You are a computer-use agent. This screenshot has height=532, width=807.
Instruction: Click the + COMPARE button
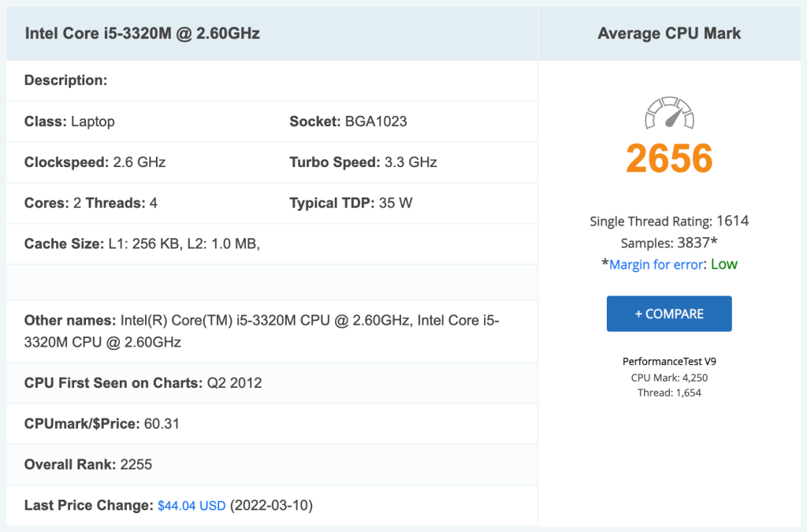tap(669, 314)
